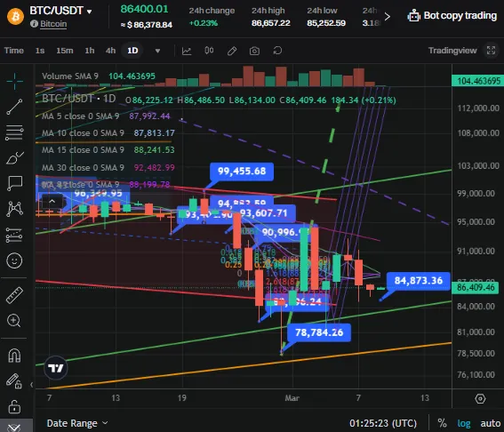Collapse the left drawing toolbar arrow
Viewport: 504px width, 432px height.
(31, 384)
